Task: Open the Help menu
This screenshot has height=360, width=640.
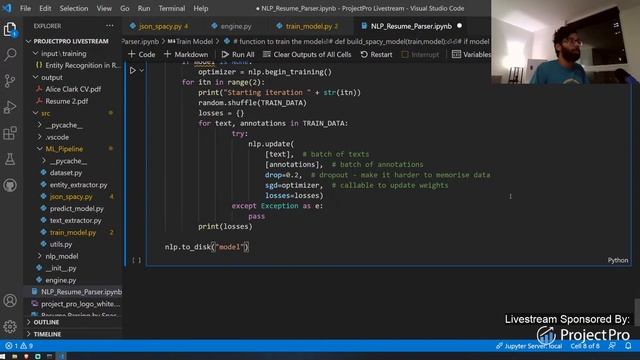Action: point(200,8)
